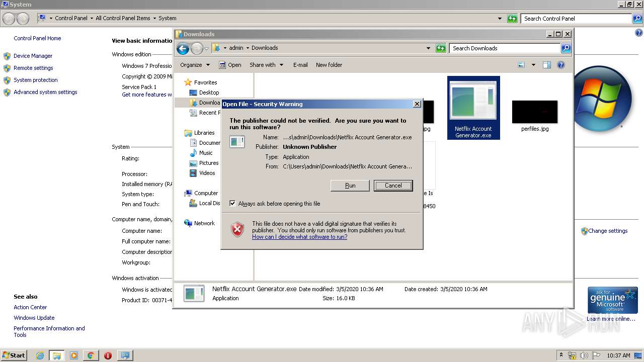Open Remote settings in the System window
The width and height of the screenshot is (644, 362).
pyautogui.click(x=33, y=68)
